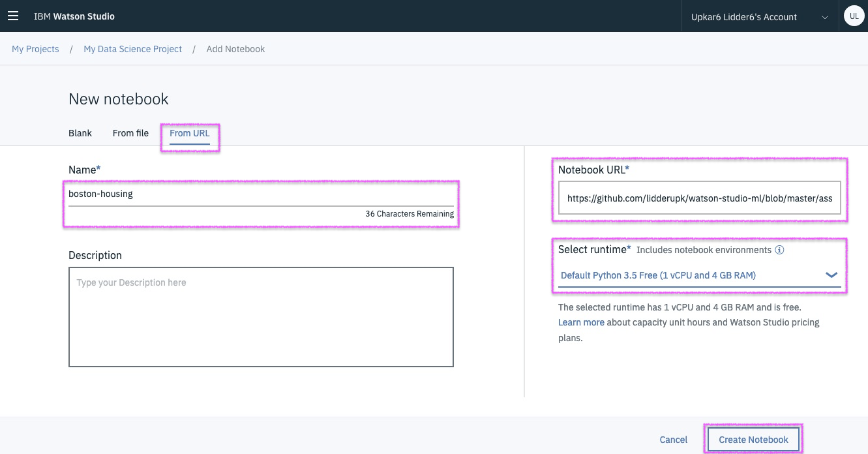Open the hamburger navigation menu
The image size is (868, 454).
[x=13, y=16]
